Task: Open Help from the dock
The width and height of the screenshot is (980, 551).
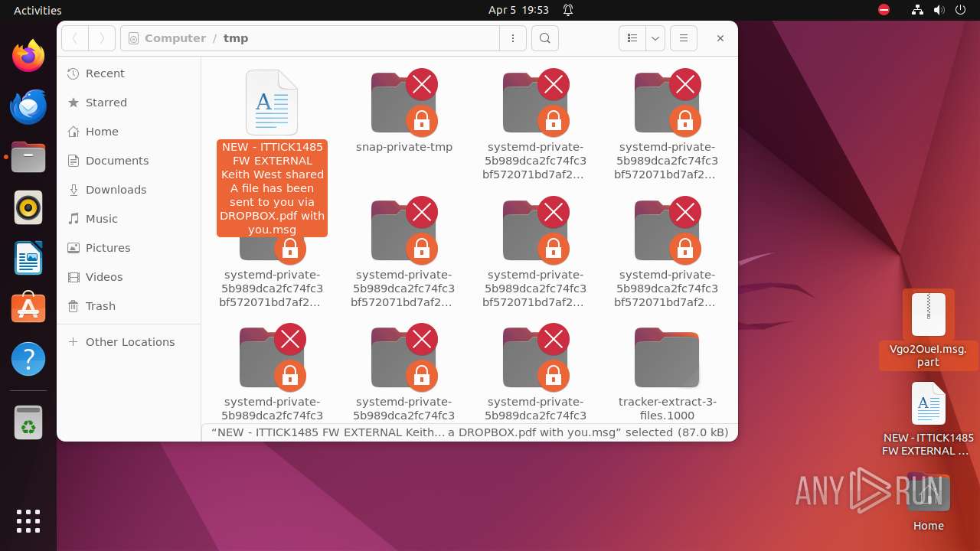Action: click(28, 359)
